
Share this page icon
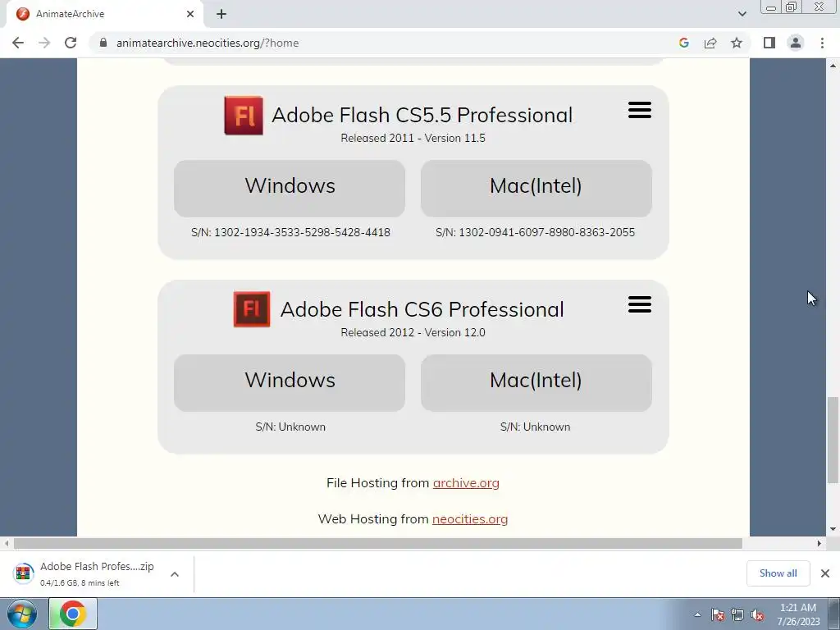pos(710,43)
